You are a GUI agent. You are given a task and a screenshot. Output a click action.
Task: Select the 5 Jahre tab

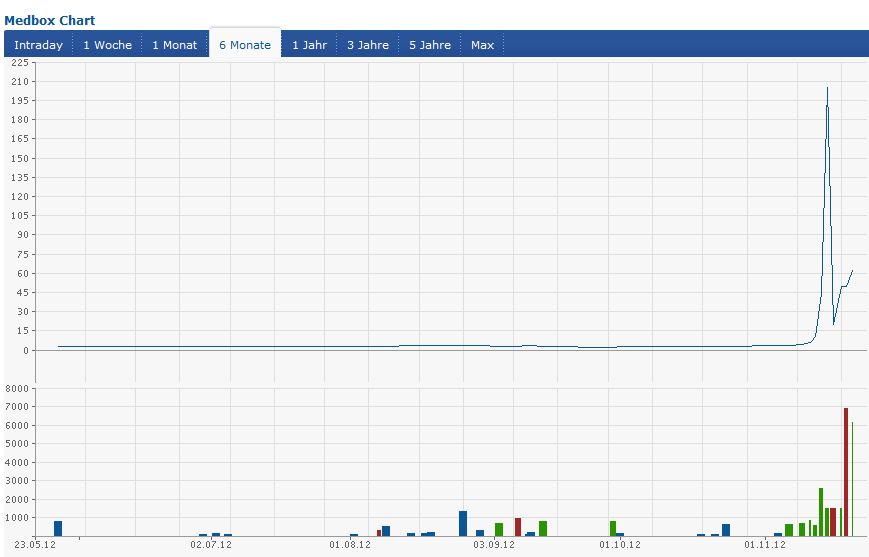(430, 45)
